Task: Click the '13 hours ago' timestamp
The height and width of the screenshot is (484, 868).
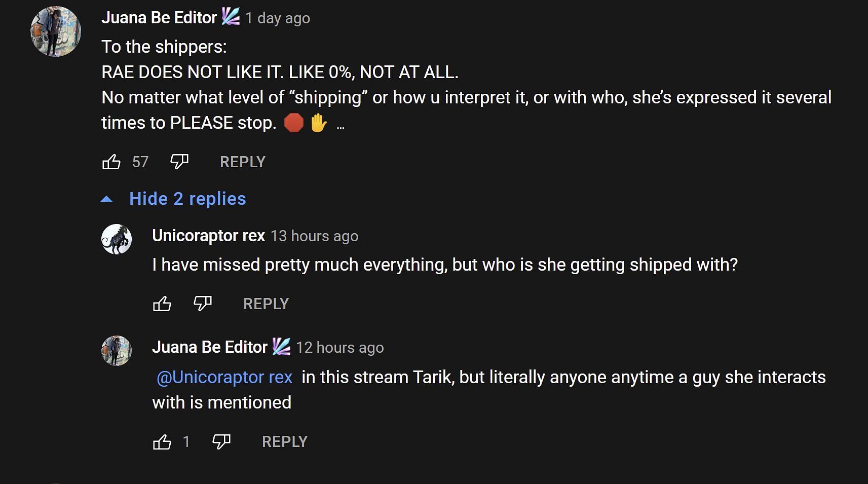Action: 314,236
